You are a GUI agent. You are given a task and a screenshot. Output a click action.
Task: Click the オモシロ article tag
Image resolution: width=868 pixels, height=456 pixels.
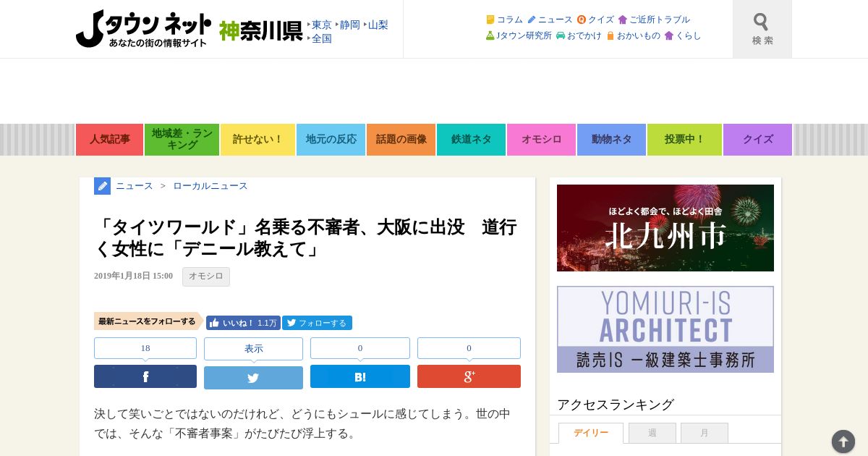206,276
